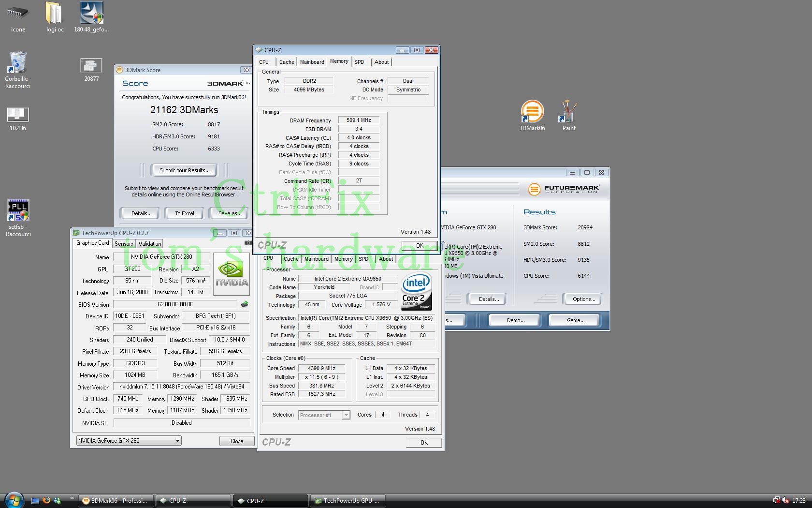Click the third quick launch icon
This screenshot has height=508, width=812.
click(58, 501)
